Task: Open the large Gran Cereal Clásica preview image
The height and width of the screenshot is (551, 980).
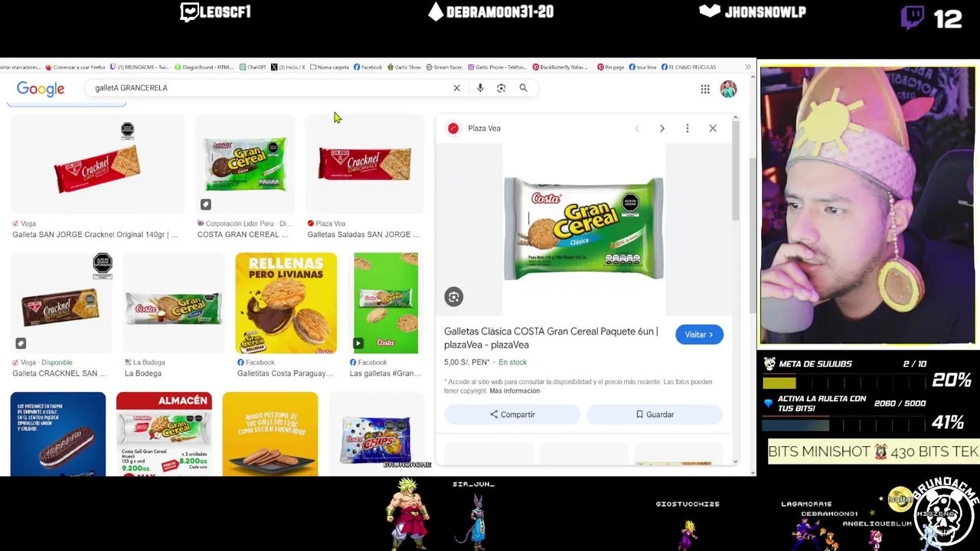Action: 583,229
